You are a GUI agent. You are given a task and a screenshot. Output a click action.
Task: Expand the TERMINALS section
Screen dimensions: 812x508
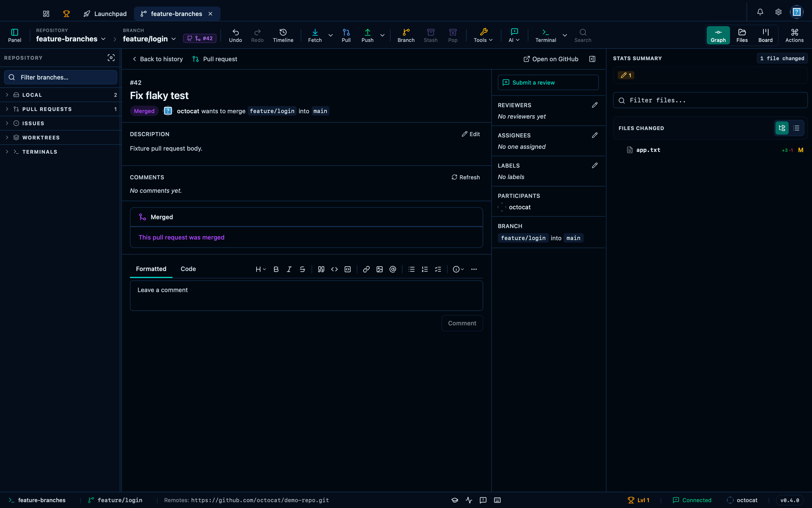point(60,152)
